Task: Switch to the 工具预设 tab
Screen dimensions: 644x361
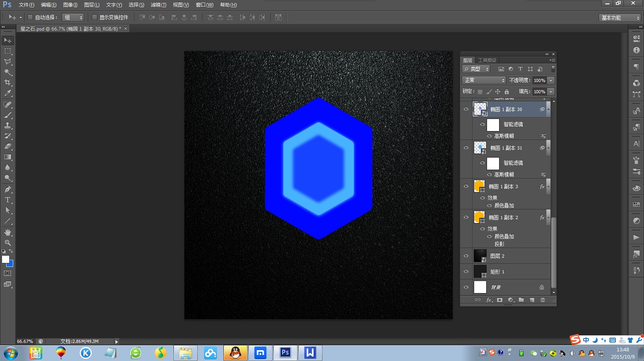Action: pyautogui.click(x=487, y=60)
